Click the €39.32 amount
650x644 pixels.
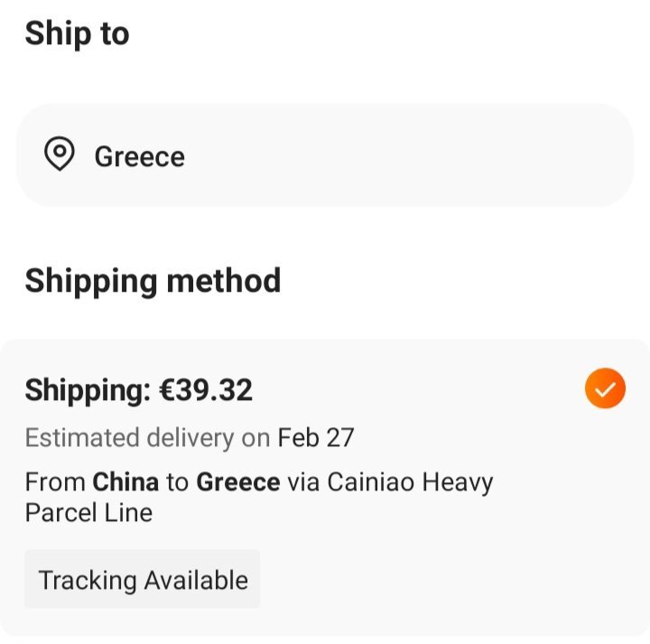point(206,390)
